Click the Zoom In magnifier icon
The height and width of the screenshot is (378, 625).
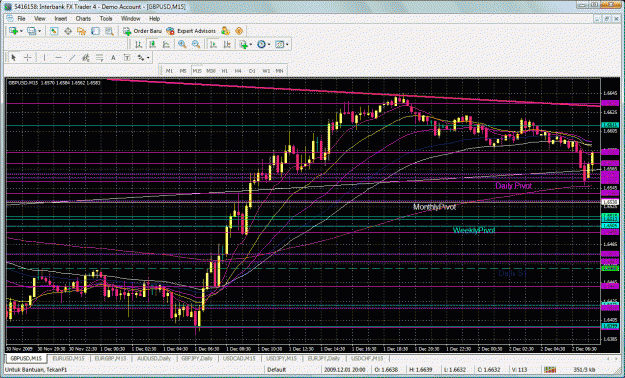point(182,45)
